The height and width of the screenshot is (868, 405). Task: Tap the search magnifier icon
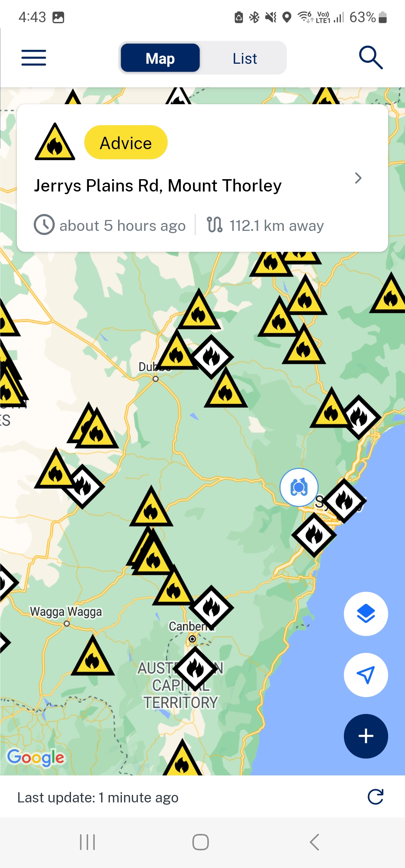(x=370, y=58)
